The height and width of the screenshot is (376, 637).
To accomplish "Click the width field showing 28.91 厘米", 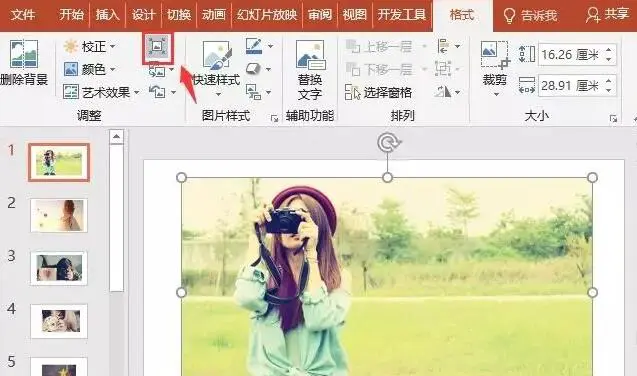I will coord(570,86).
